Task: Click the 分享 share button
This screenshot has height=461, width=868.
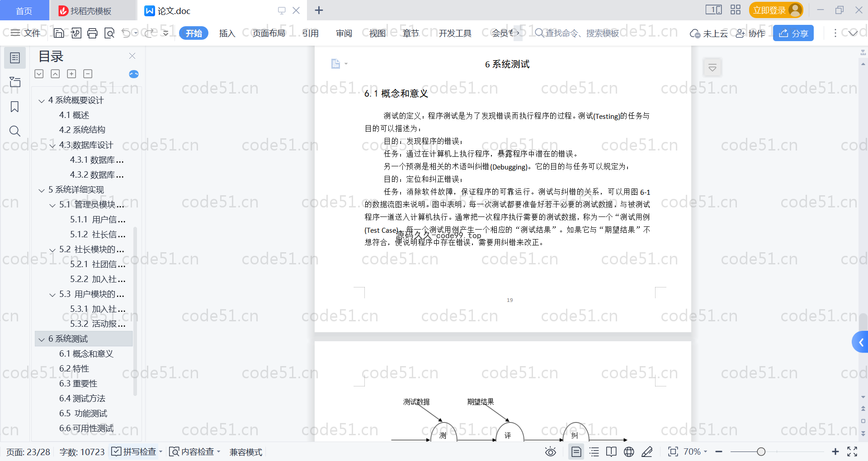Action: tap(793, 33)
